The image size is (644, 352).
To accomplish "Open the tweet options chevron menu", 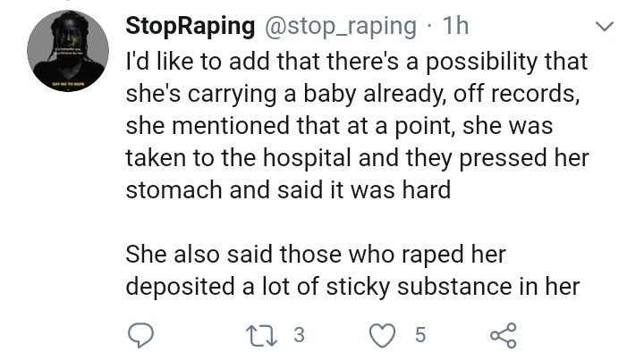I will pyautogui.click(x=604, y=27).
